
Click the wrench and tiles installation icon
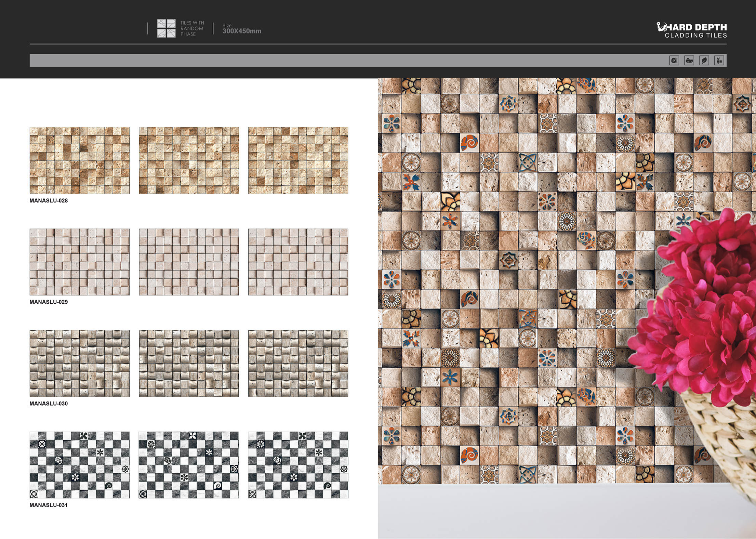(x=719, y=61)
